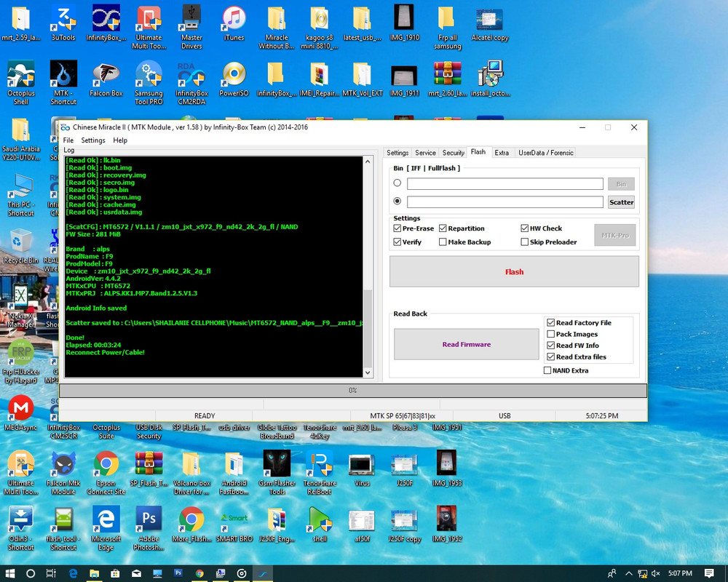The height and width of the screenshot is (582, 728).
Task: Click the Chrome taskbar icon
Action: pos(199,573)
